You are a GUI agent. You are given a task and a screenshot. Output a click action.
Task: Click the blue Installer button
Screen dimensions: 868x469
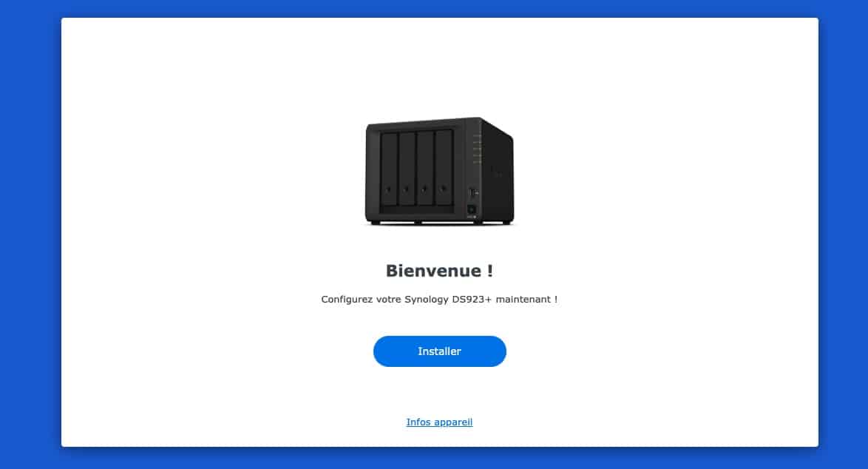click(439, 351)
